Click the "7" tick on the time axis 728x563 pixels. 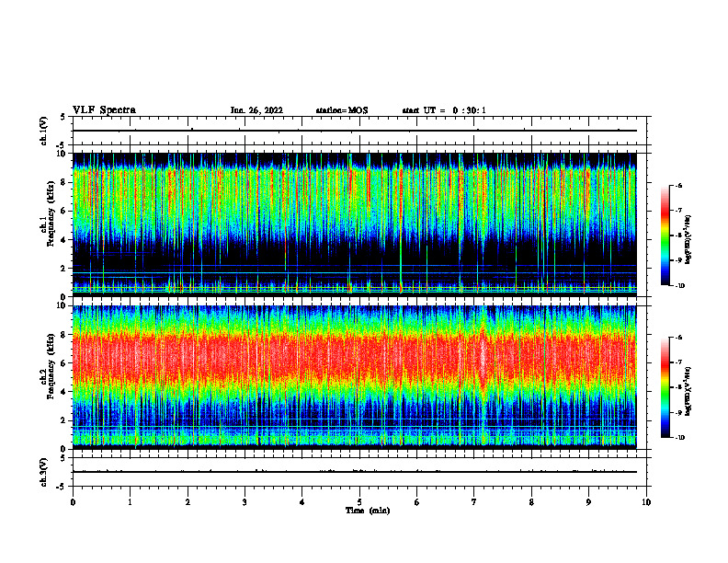click(x=474, y=502)
